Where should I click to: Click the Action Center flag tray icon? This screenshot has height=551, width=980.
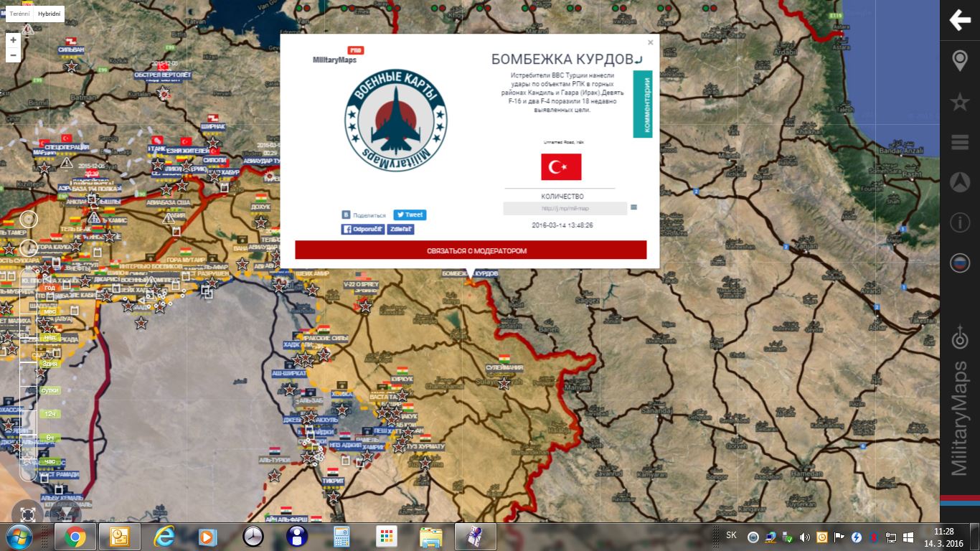(839, 537)
